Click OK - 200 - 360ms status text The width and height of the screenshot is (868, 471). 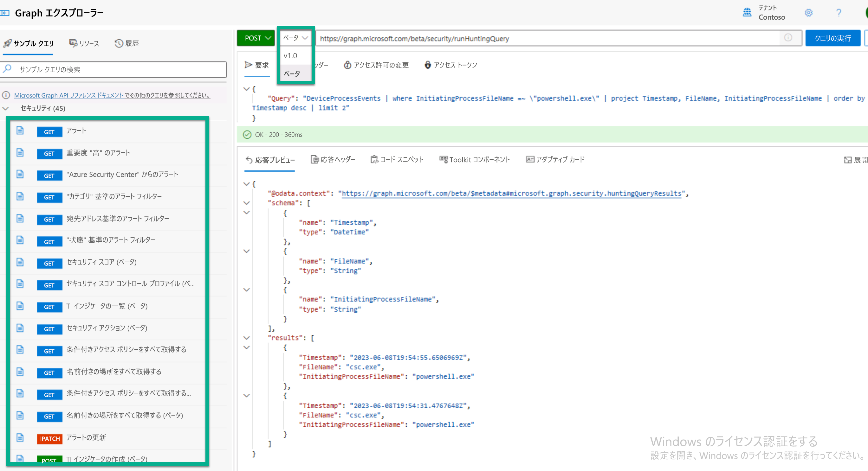pyautogui.click(x=279, y=135)
